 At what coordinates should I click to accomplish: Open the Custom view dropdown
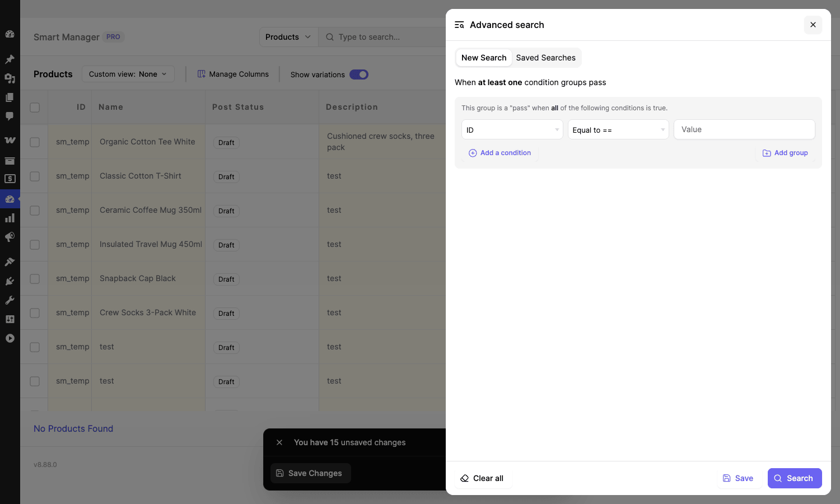click(128, 74)
